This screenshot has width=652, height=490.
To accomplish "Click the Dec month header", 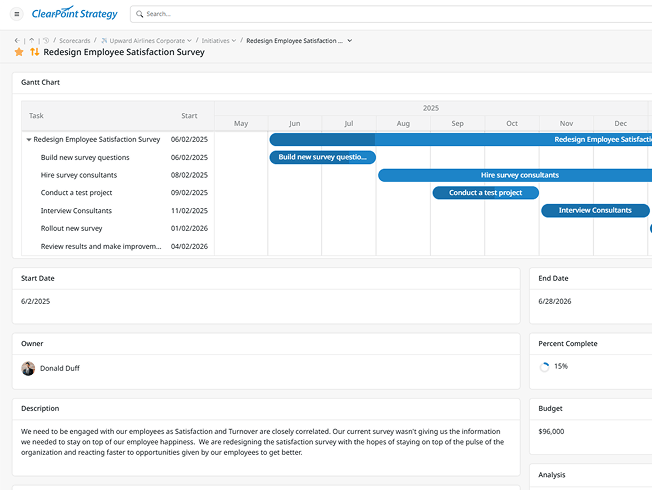I will (620, 124).
